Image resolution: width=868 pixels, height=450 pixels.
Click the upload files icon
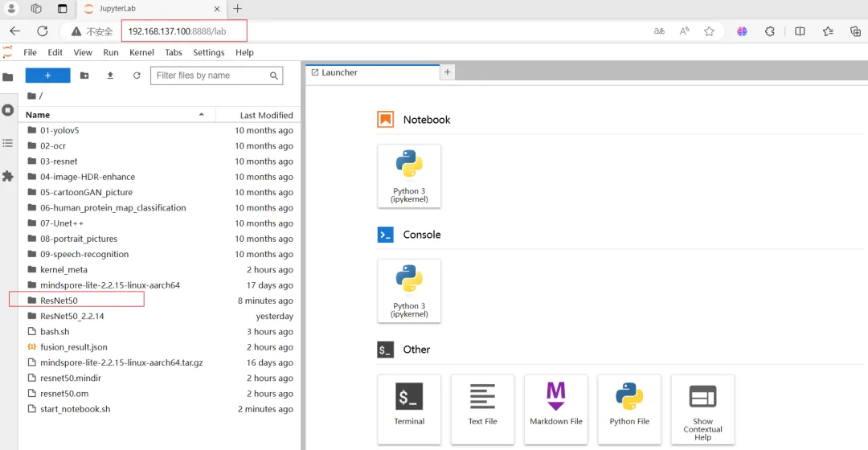point(110,76)
